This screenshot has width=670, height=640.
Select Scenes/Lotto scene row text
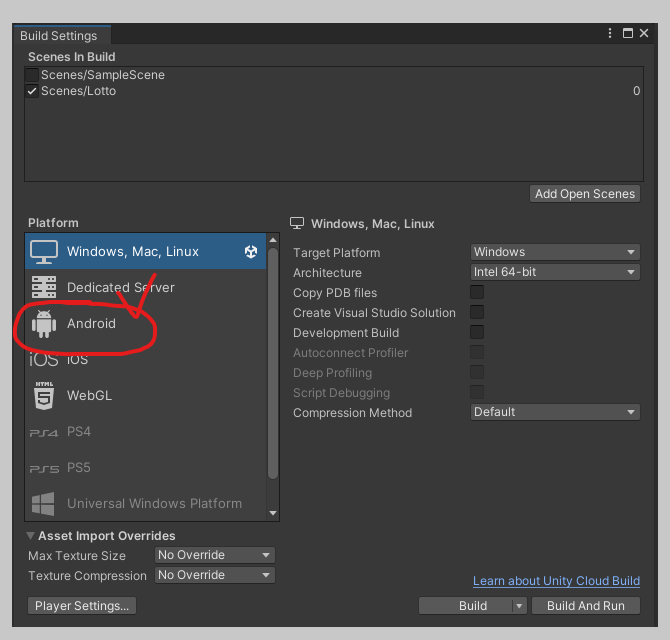click(x=78, y=91)
